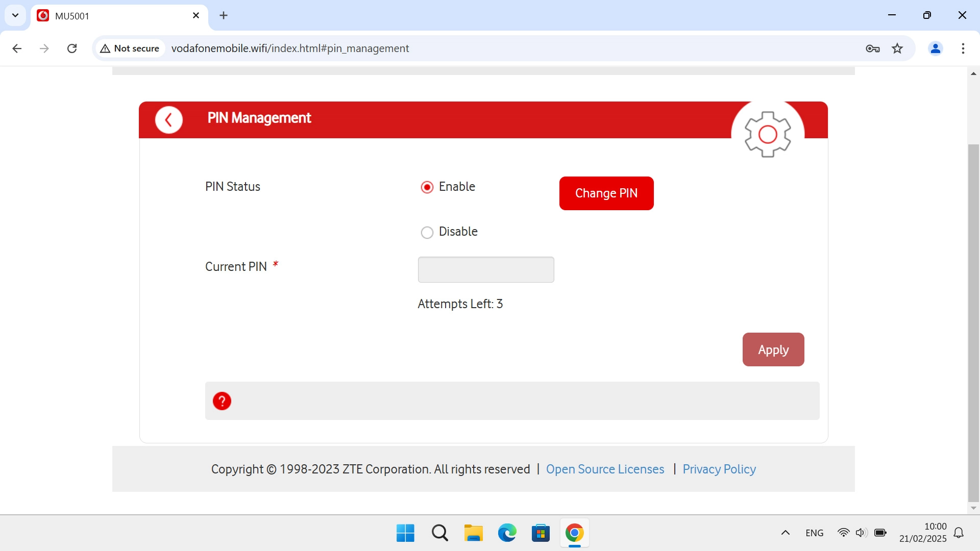Click the Not secure site info badge
980x551 pixels.
tap(130, 48)
